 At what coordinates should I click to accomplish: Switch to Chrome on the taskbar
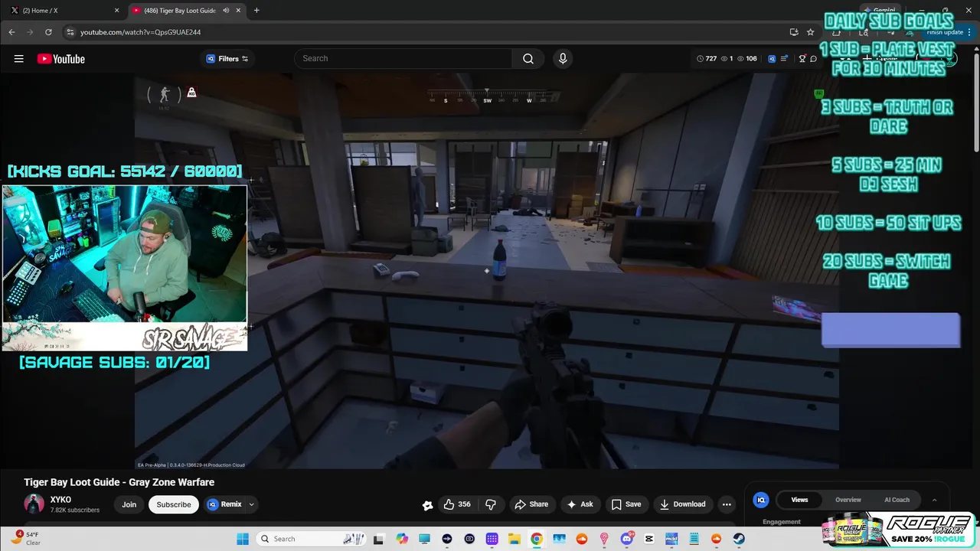pos(537,539)
